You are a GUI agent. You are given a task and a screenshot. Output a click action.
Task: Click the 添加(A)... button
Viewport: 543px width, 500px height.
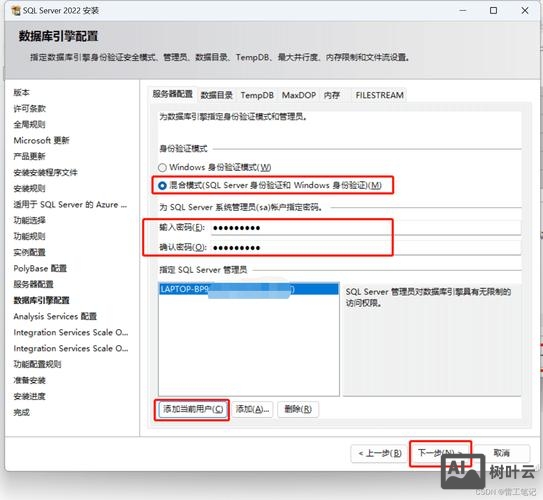tap(252, 409)
